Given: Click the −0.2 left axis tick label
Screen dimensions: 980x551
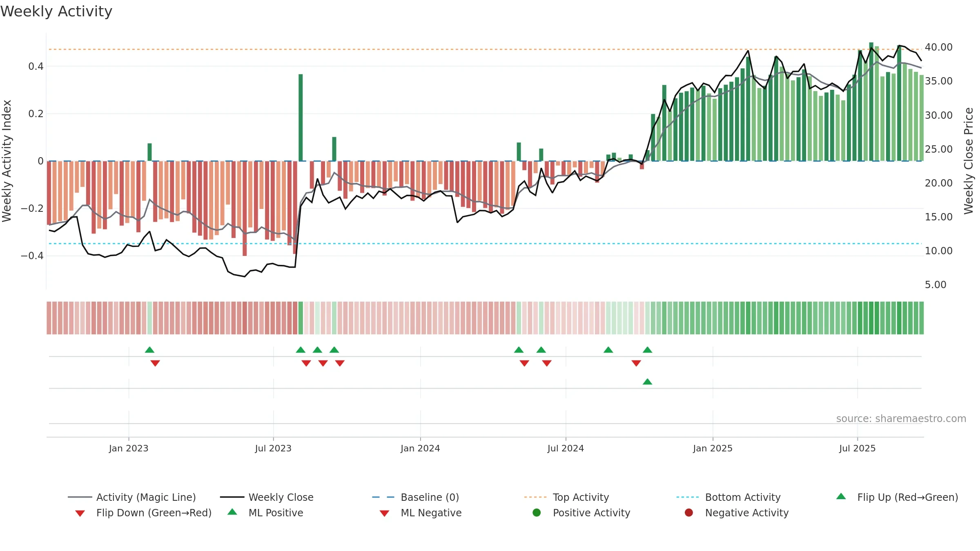Looking at the screenshot, I should (x=32, y=209).
